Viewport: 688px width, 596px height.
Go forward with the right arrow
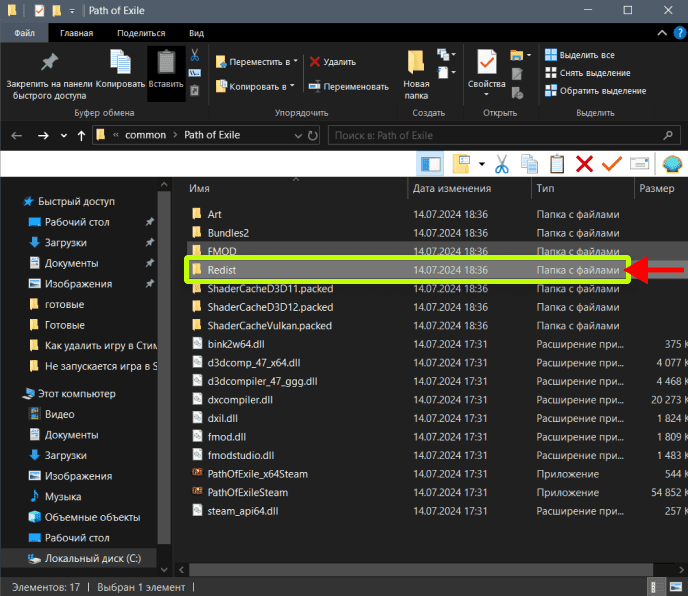43,135
